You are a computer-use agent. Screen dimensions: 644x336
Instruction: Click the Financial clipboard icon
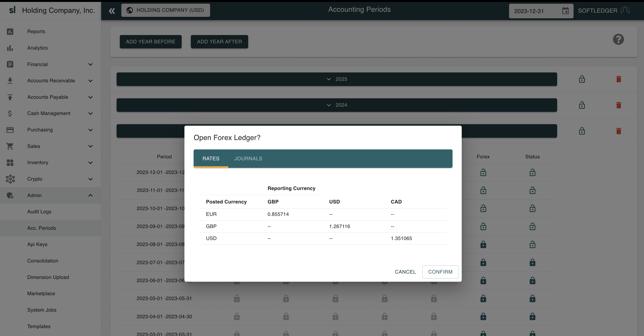point(10,64)
